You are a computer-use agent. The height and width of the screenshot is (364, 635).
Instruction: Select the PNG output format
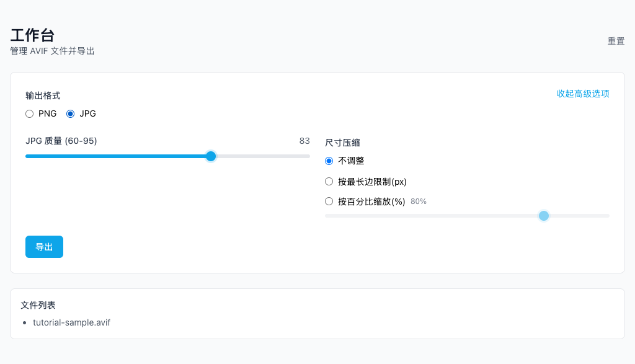[x=29, y=113]
